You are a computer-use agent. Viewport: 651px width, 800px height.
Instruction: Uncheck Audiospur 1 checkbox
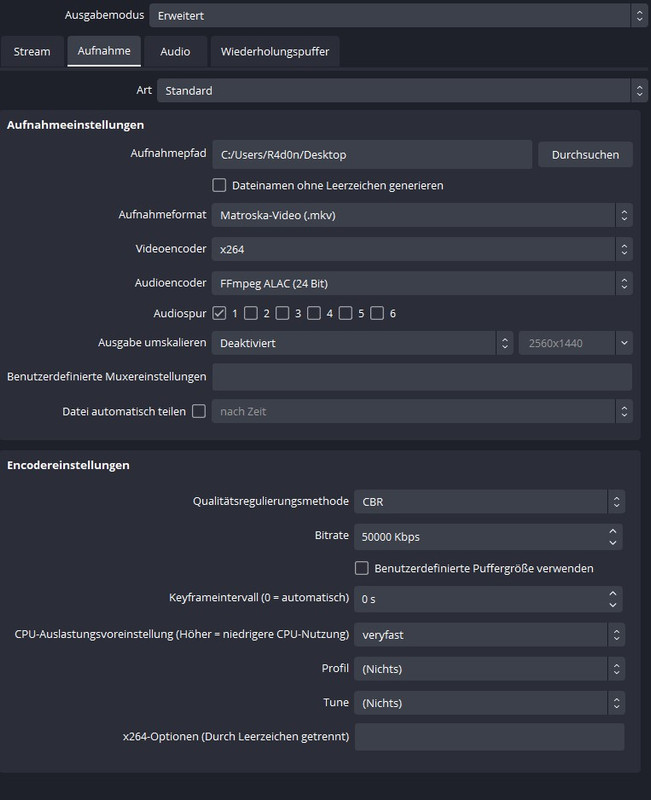click(x=219, y=313)
